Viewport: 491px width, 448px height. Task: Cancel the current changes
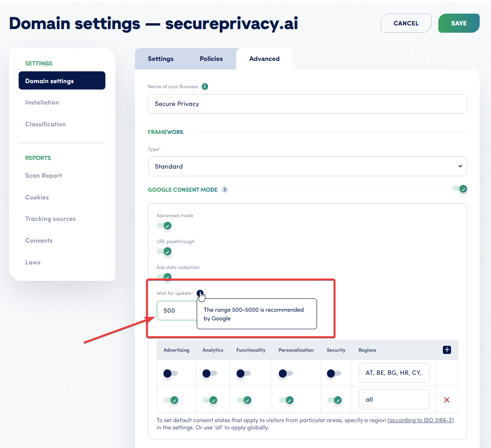click(406, 23)
